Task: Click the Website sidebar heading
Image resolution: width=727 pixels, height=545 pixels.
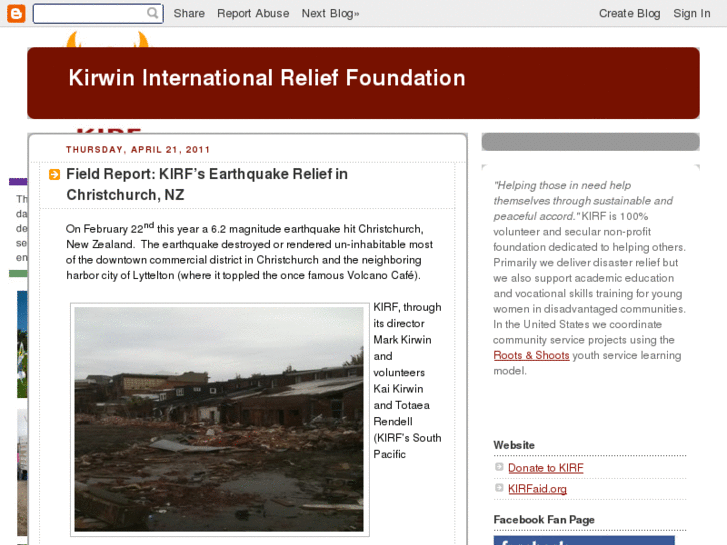Action: pos(514,445)
